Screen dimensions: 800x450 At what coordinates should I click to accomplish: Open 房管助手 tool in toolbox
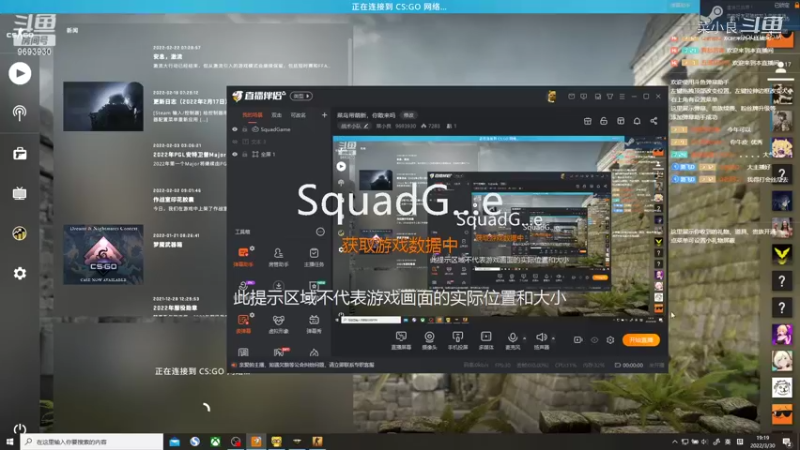[279, 257]
